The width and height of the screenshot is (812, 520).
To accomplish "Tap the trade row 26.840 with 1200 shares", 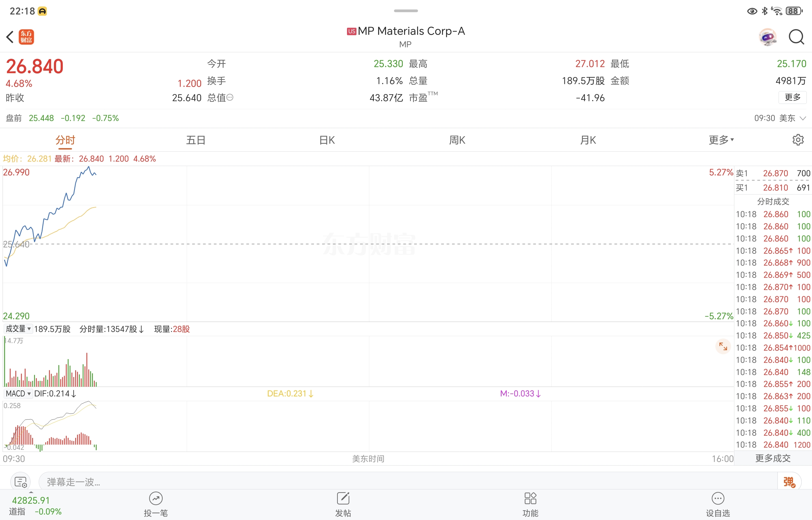I will [773, 445].
